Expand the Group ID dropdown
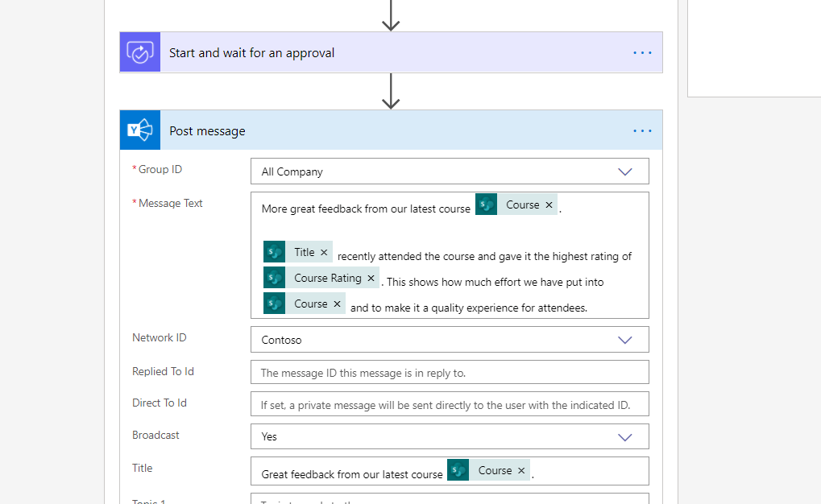821x504 pixels. coord(624,171)
